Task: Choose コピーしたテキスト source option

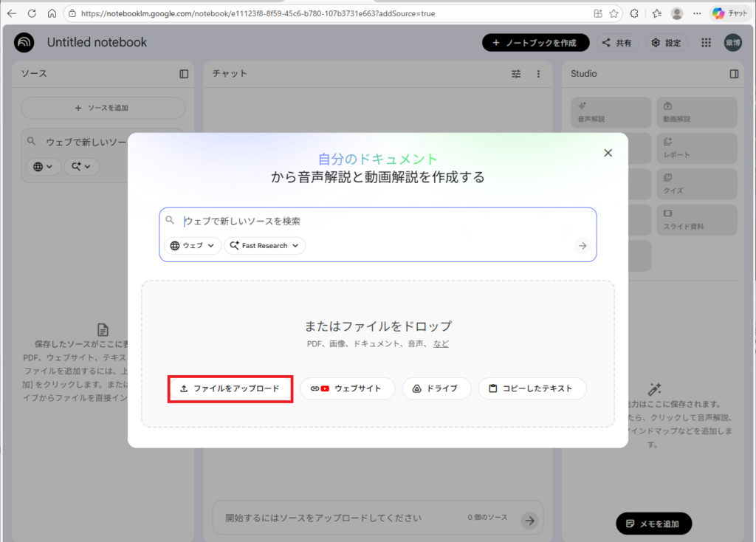Action: click(532, 388)
